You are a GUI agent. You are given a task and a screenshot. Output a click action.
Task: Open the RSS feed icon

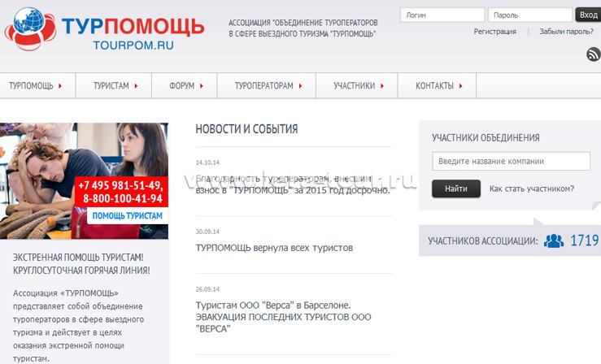[594, 54]
